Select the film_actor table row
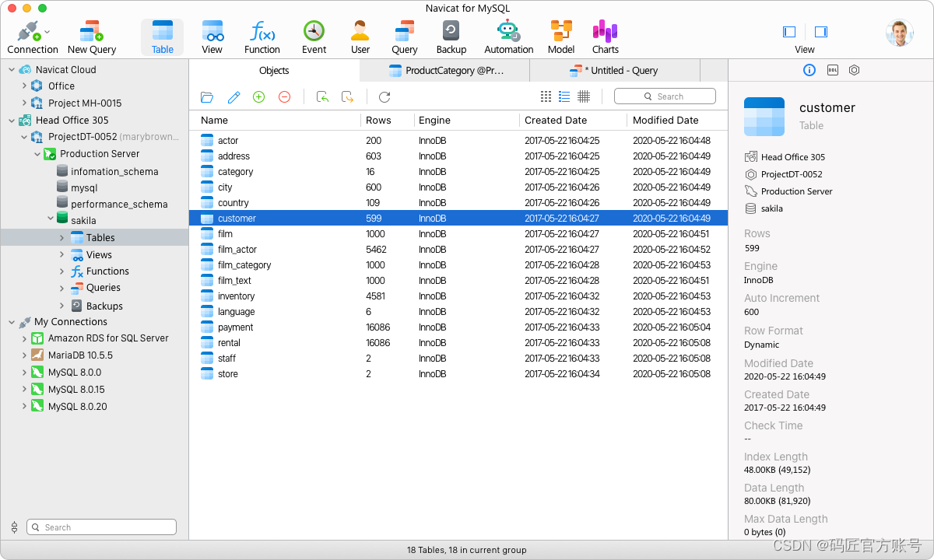The image size is (934, 560). coord(458,250)
